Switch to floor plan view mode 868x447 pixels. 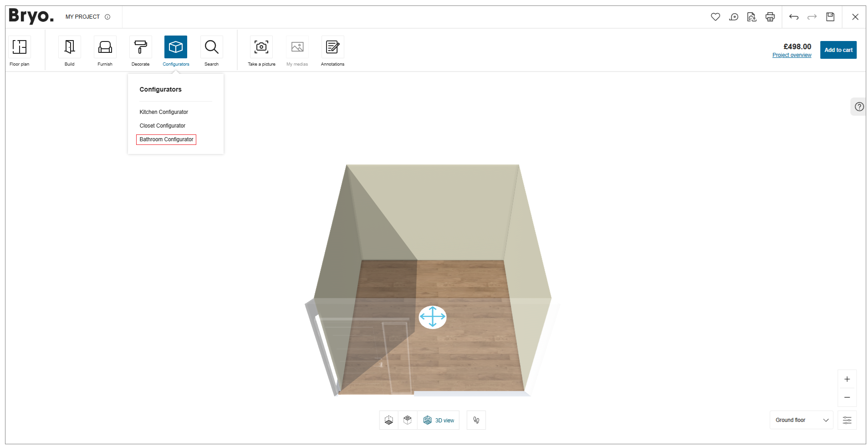[388, 420]
